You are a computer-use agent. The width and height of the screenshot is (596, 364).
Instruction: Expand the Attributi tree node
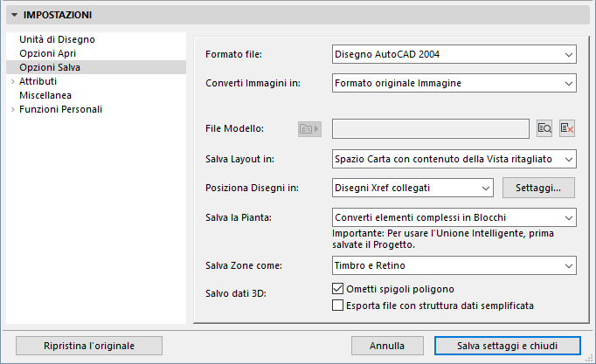pos(12,81)
